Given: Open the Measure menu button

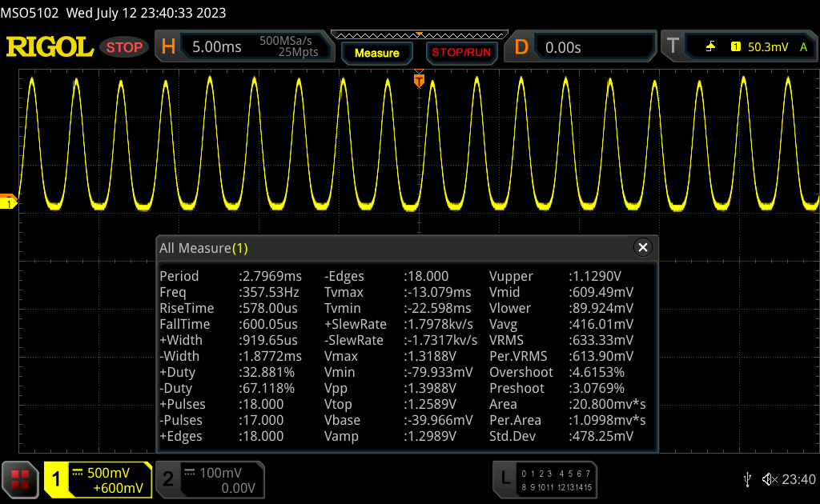Looking at the screenshot, I should tap(376, 53).
